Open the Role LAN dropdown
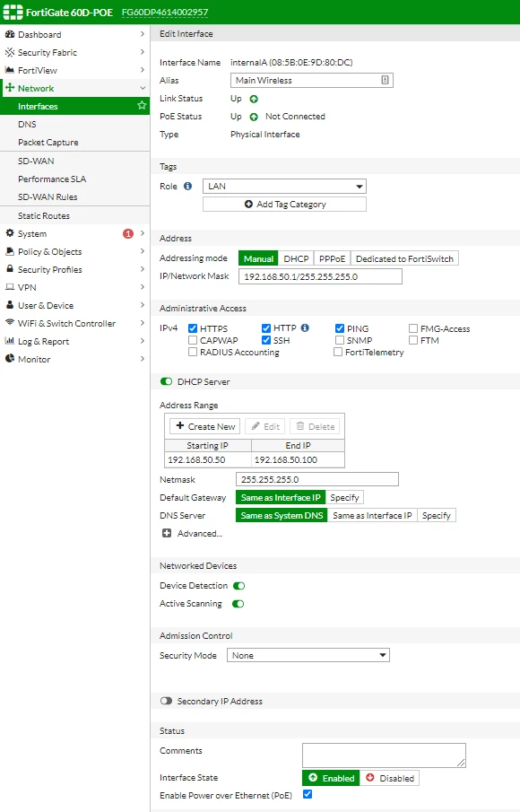 click(284, 186)
